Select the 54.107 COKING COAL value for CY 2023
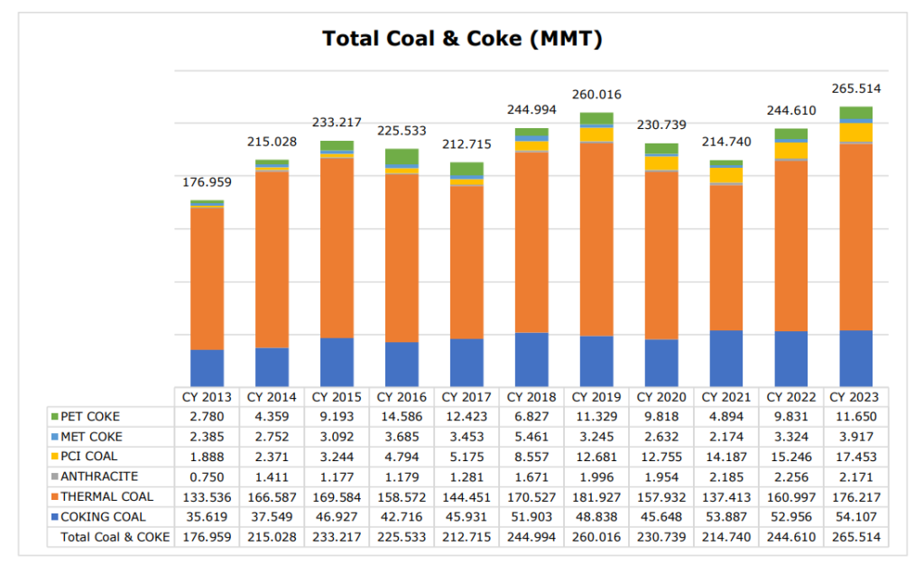The height and width of the screenshot is (564, 924). 855,516
